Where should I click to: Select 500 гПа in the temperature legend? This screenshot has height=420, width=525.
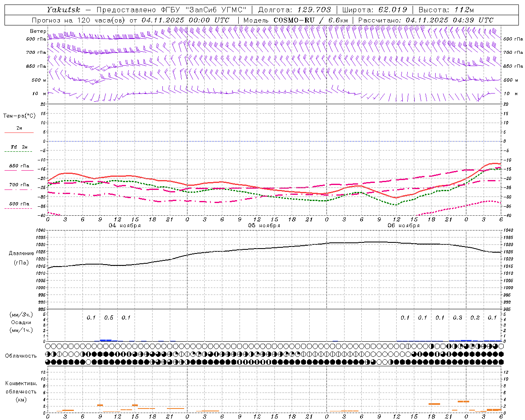[x=19, y=204]
